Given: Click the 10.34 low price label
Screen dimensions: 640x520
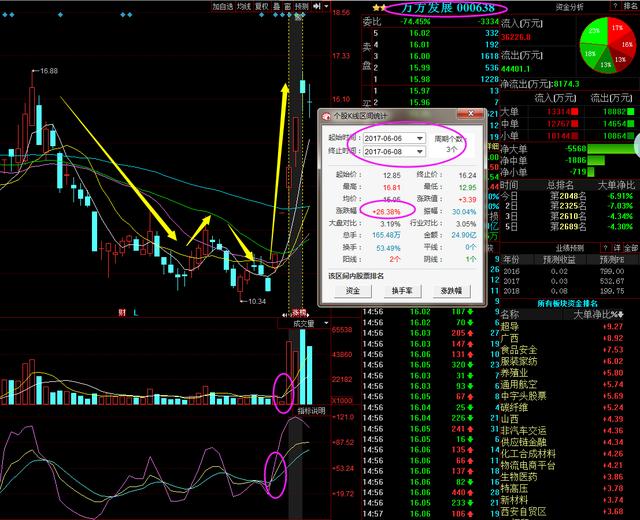Looking at the screenshot, I should [257, 301].
